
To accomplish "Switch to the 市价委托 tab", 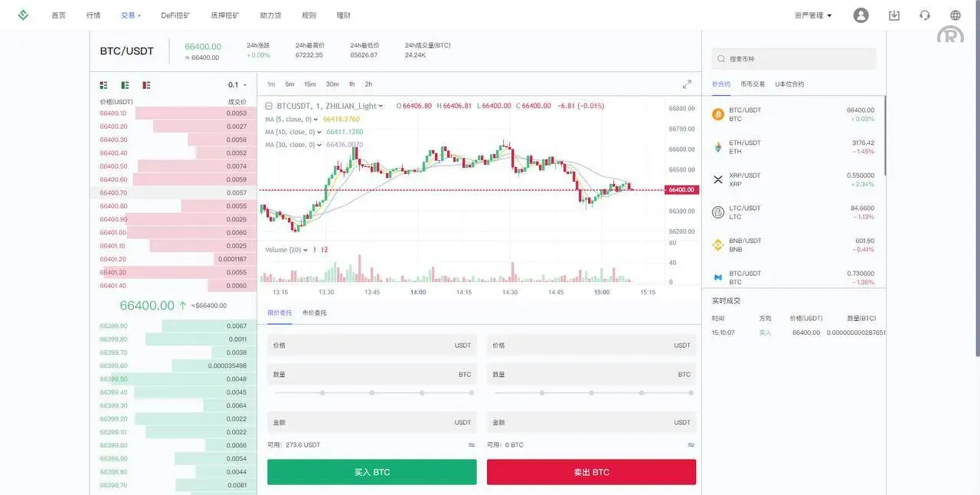I will 315,312.
